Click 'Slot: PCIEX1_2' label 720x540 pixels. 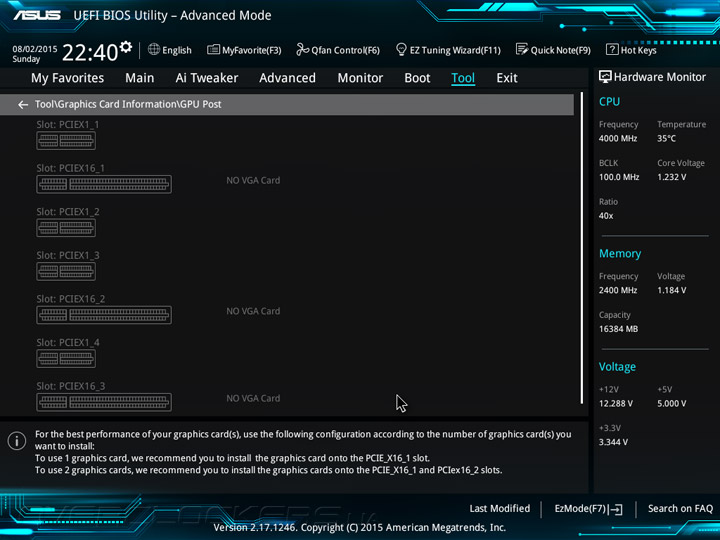(68, 212)
